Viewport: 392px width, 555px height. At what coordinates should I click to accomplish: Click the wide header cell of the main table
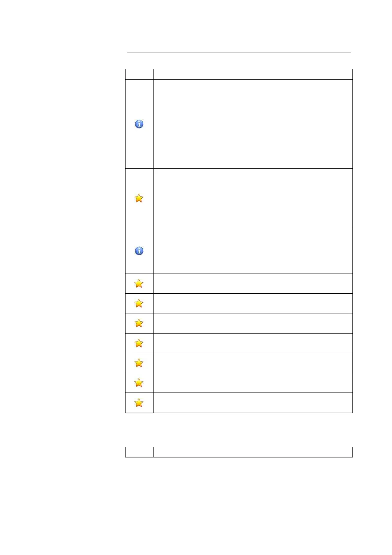point(253,74)
